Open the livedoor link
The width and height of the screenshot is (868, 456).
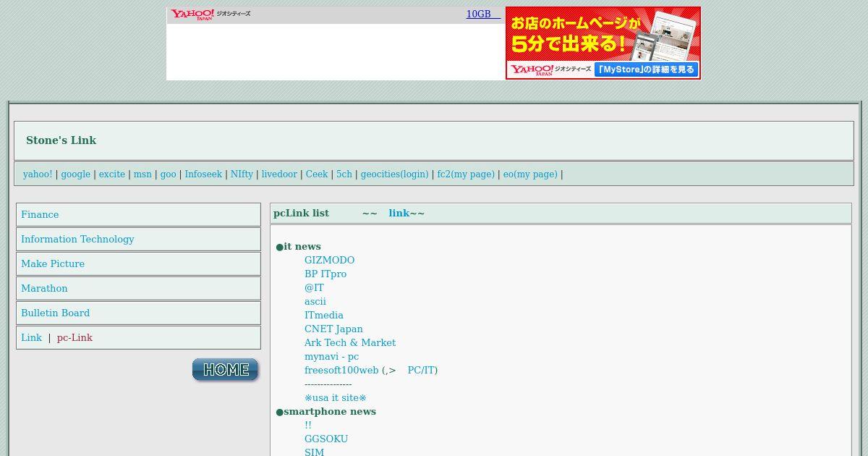pos(279,174)
